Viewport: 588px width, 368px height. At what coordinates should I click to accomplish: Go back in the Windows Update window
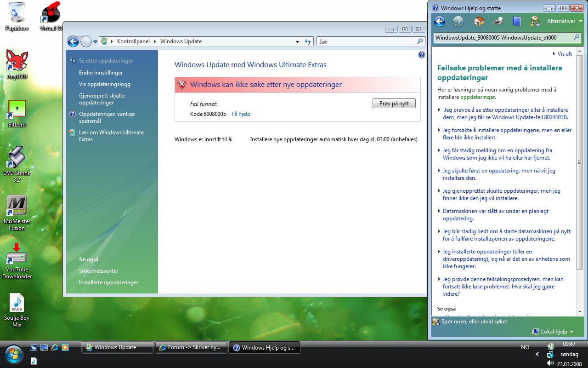click(x=73, y=41)
